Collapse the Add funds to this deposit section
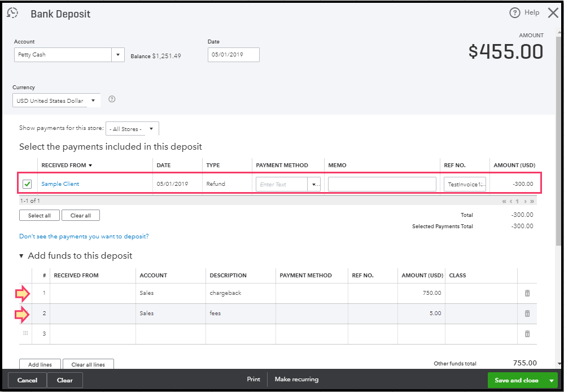This screenshot has width=564, height=392. (x=21, y=256)
